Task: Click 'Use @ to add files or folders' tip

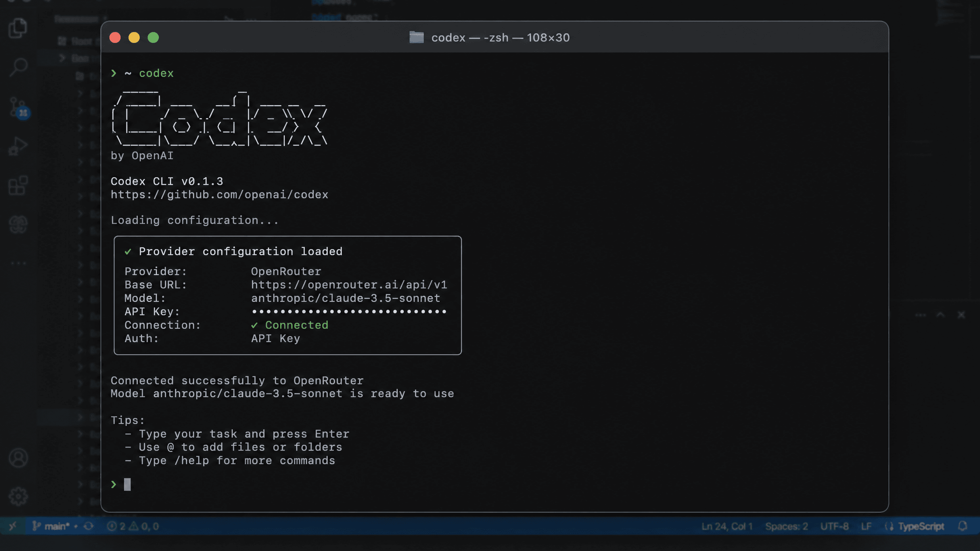Action: point(240,447)
